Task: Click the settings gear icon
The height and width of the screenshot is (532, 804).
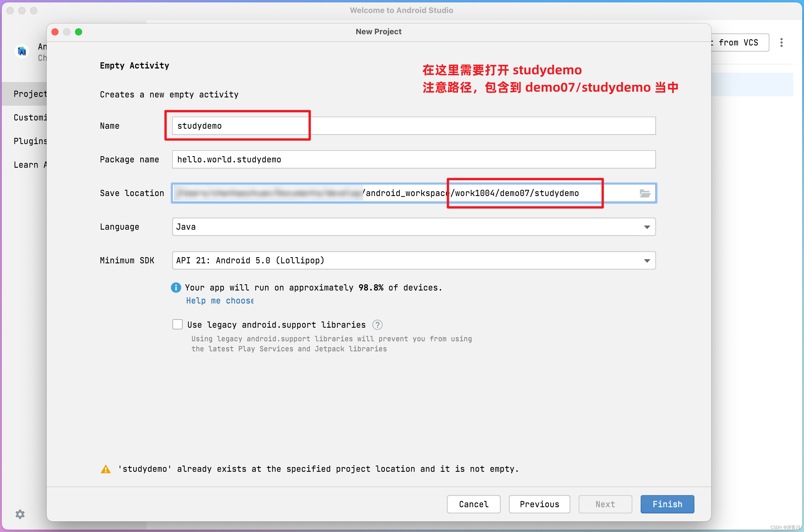Action: 20,514
